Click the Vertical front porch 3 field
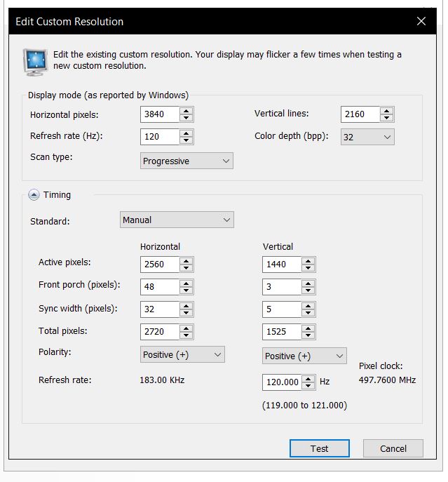448x482 pixels. tap(282, 287)
